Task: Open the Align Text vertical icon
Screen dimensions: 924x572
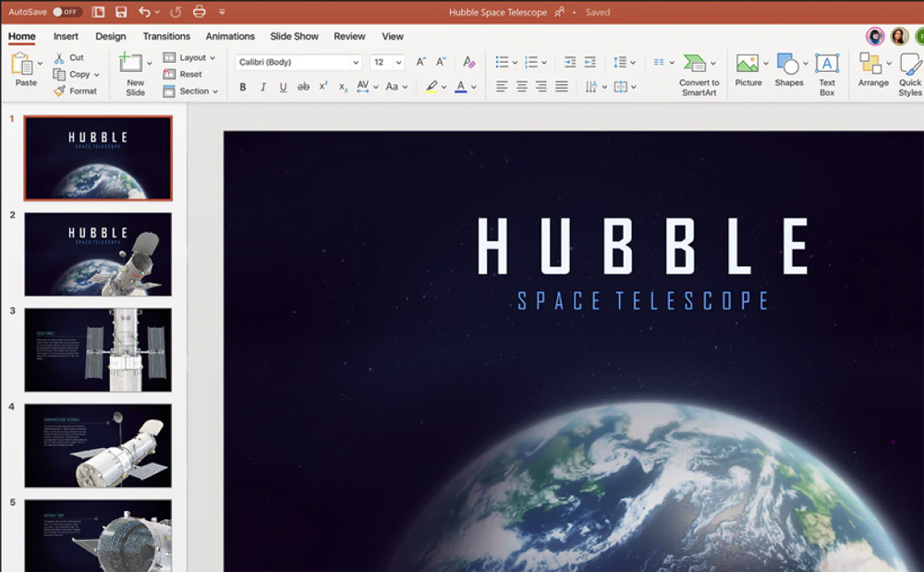Action: 621,87
